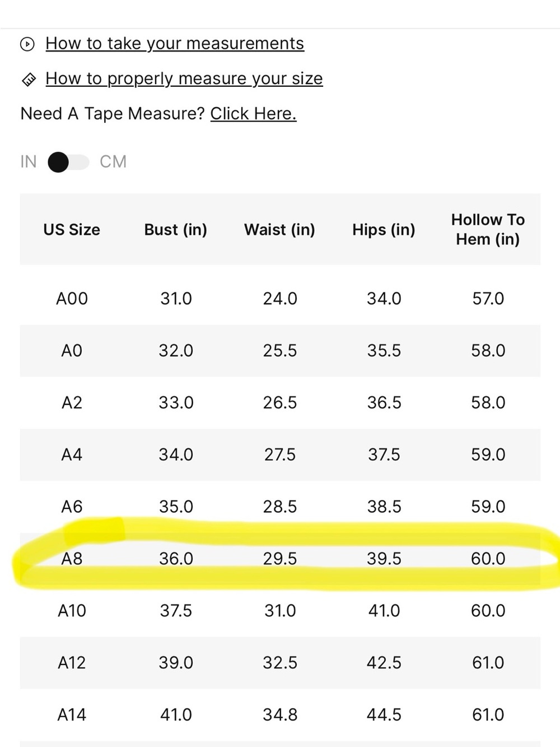Select the IN unit label
This screenshot has width=560, height=747.
(29, 162)
